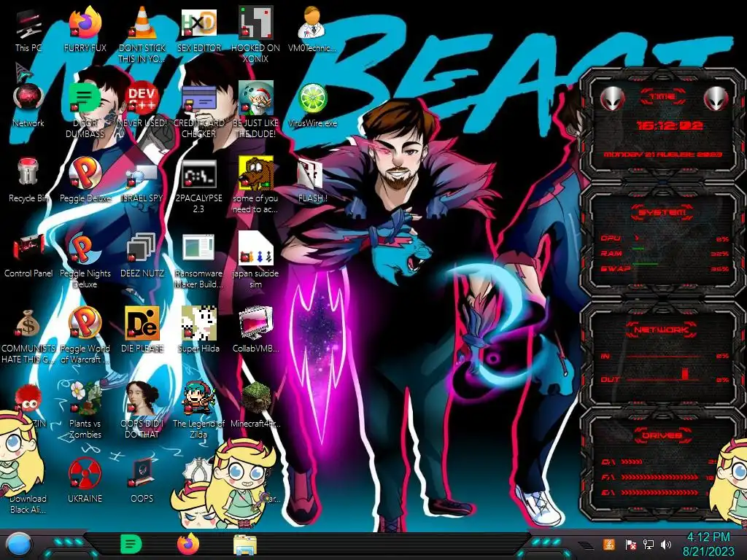Launch Dev C++ NEVER USED shortcut

coord(142,106)
